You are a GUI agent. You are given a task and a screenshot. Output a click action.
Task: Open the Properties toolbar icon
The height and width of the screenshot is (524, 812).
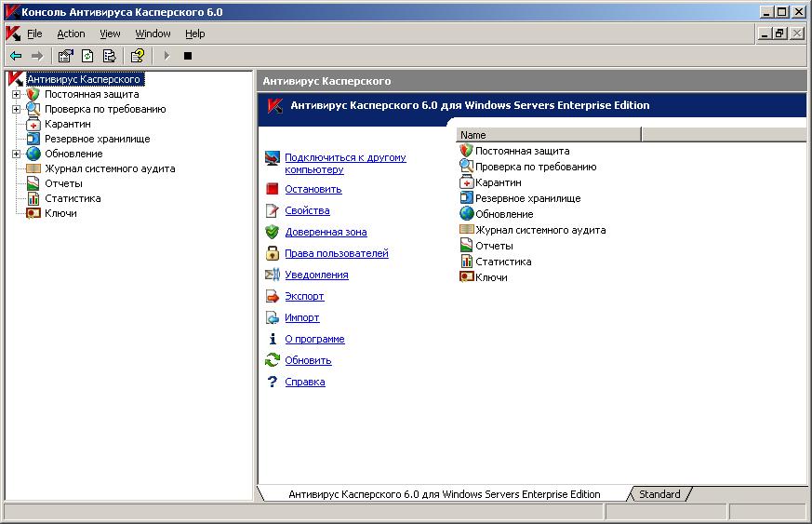pyautogui.click(x=66, y=56)
